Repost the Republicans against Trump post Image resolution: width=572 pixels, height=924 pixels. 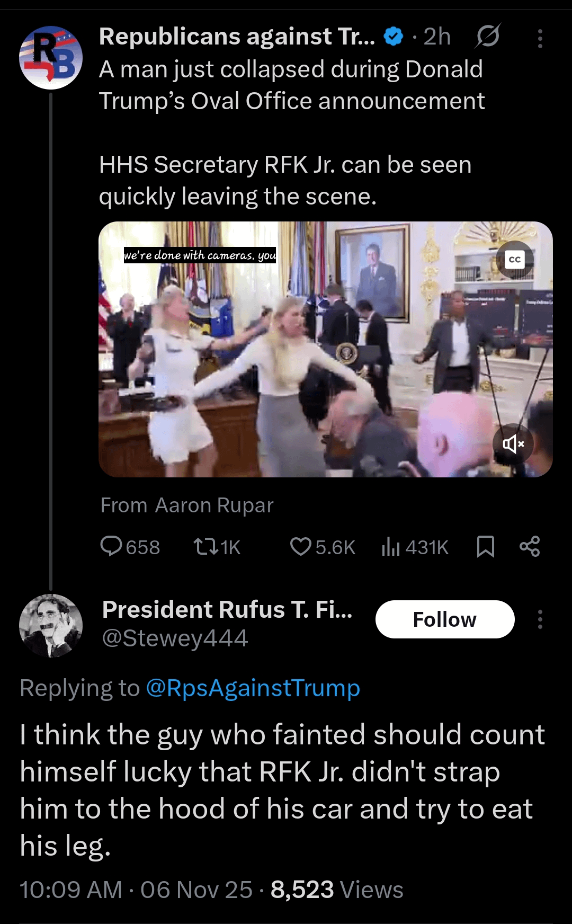[206, 546]
